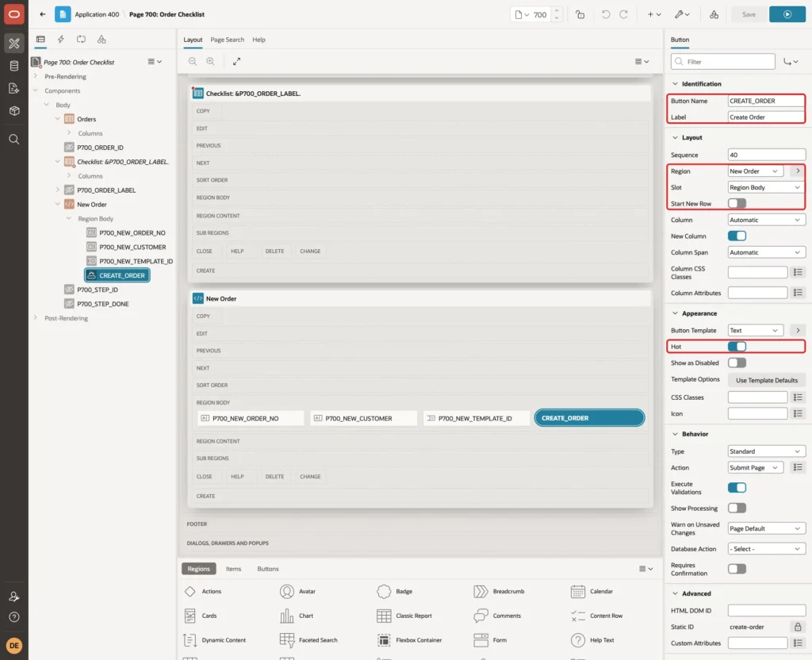Toggle Requires Confirmation switch
Screen dimensions: 812x660
pyautogui.click(x=737, y=569)
